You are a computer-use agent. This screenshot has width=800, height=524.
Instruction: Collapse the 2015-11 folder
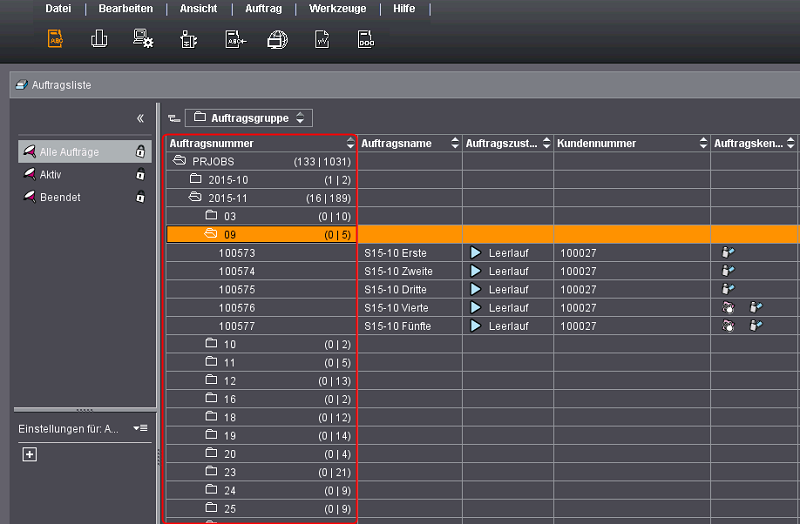[x=195, y=197]
